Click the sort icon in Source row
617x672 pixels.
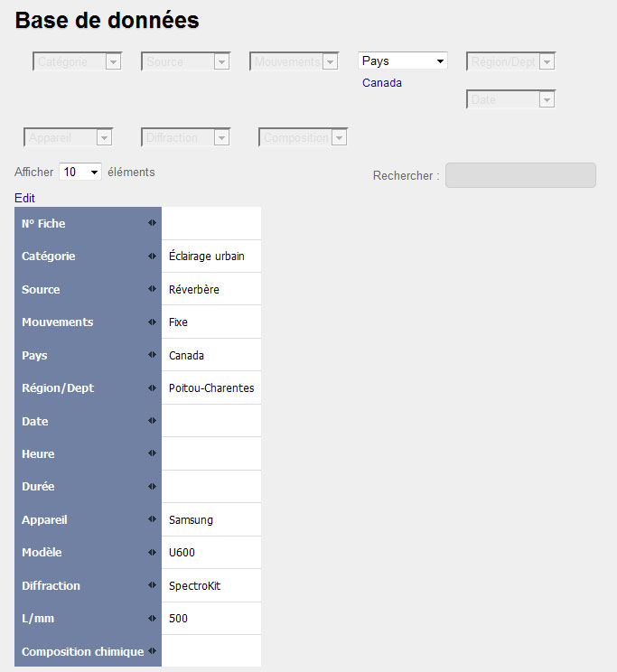[152, 289]
